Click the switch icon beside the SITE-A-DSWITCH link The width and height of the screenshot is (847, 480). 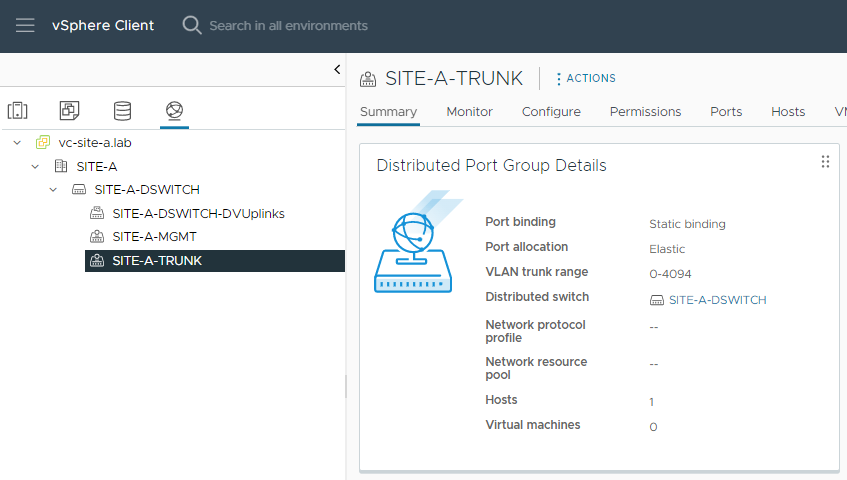coord(657,300)
